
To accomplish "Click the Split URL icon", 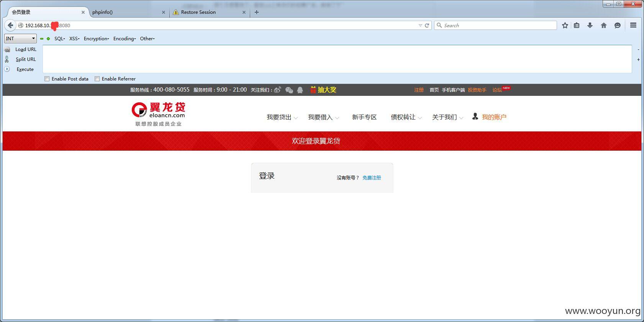I will 7,59.
